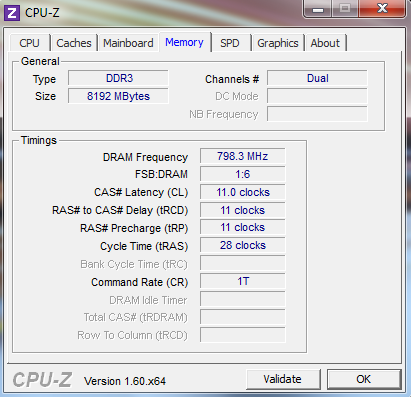411x397 pixels.
Task: Click the FSB:DRAM label
Action: click(x=161, y=174)
